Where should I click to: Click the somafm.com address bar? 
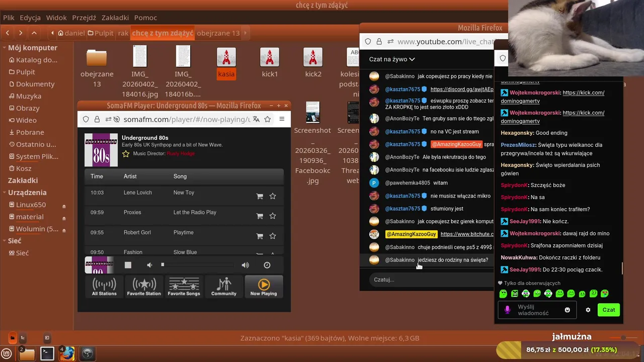(186, 119)
